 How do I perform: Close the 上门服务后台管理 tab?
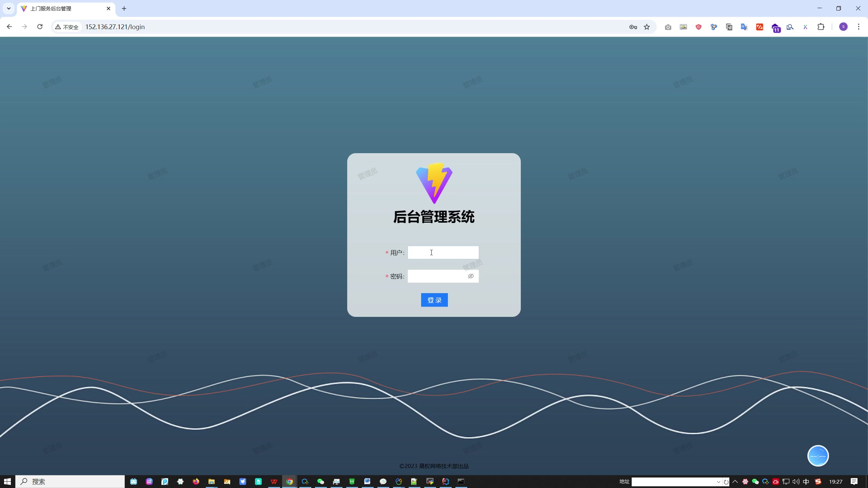tap(108, 8)
